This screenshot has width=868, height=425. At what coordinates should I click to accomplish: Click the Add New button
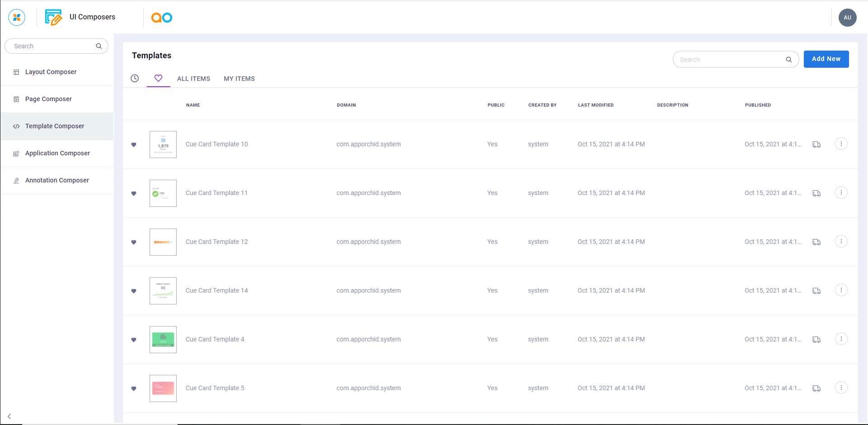pyautogui.click(x=826, y=59)
